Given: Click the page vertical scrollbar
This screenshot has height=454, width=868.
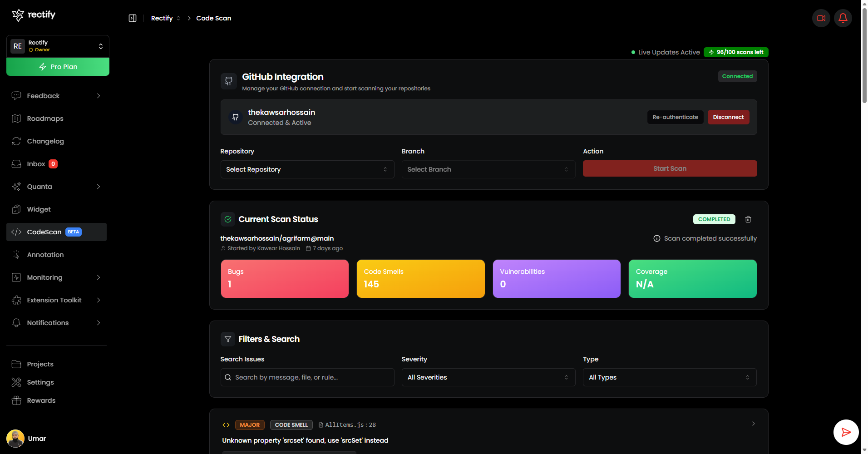Looking at the screenshot, I should pyautogui.click(x=864, y=54).
